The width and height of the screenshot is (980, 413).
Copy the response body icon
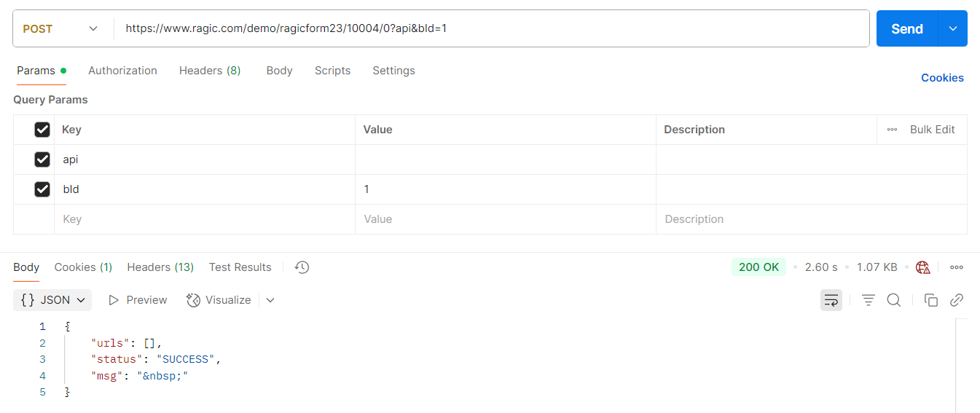pos(931,300)
